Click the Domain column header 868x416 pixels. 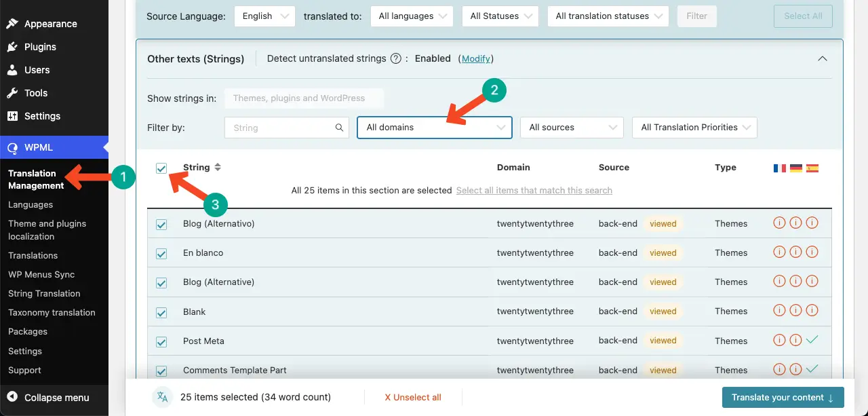pos(513,167)
